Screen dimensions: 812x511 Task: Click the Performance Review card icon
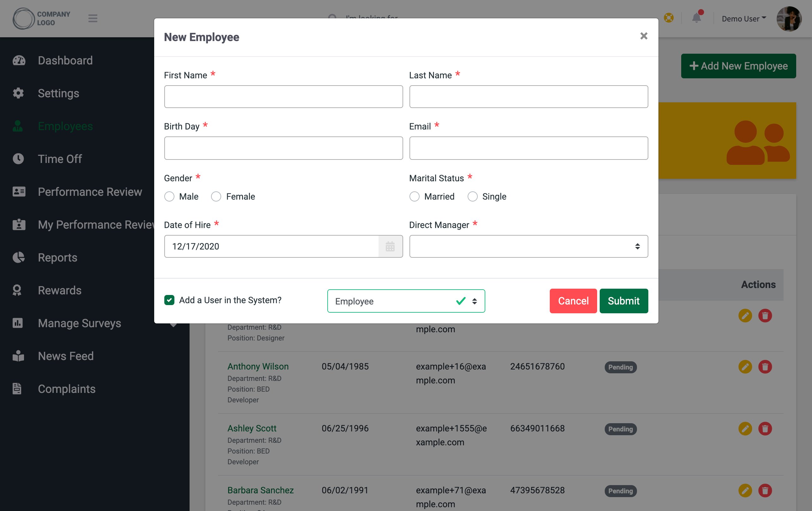tap(19, 191)
